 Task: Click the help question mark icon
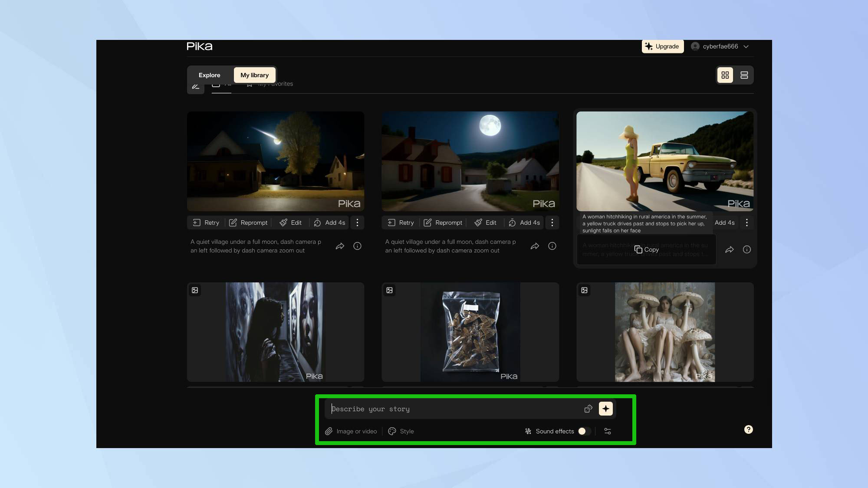click(748, 429)
